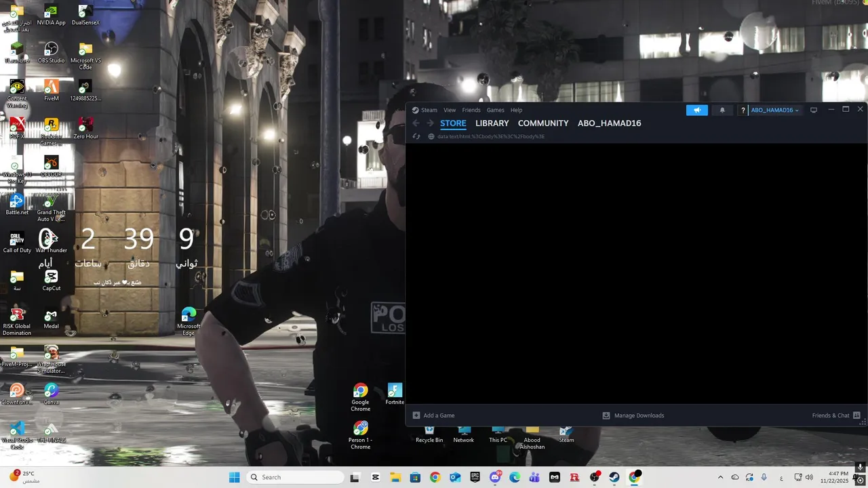The image size is (868, 488).
Task: Click the Steam question mark icon
Action: coord(743,110)
